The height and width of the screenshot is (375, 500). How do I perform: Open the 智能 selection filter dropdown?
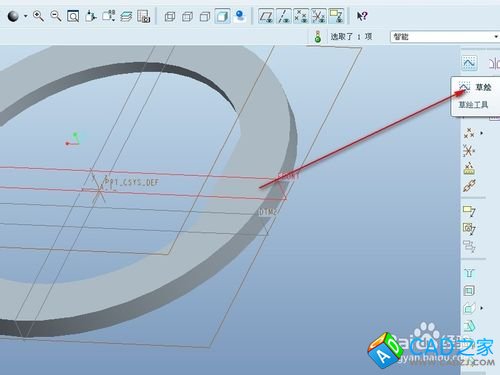445,37
